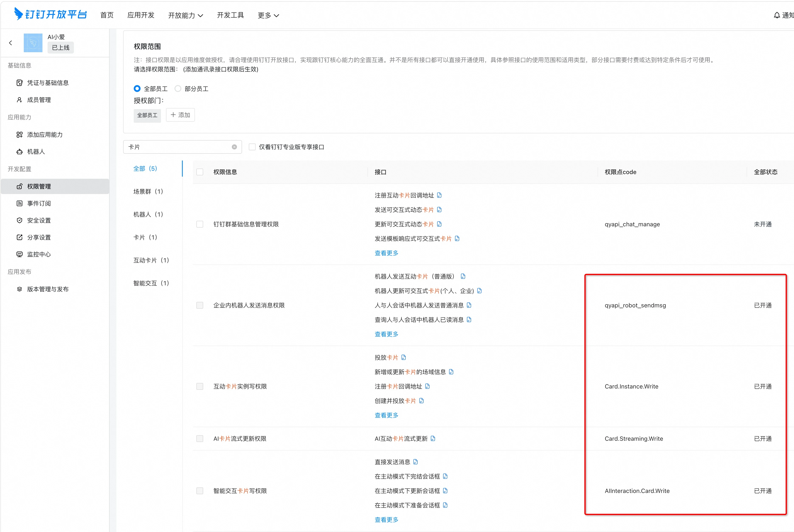Screen dimensions: 794x532
Task: Open doc icon beside 新增或更新卡片的场域信息
Action: [x=451, y=372]
